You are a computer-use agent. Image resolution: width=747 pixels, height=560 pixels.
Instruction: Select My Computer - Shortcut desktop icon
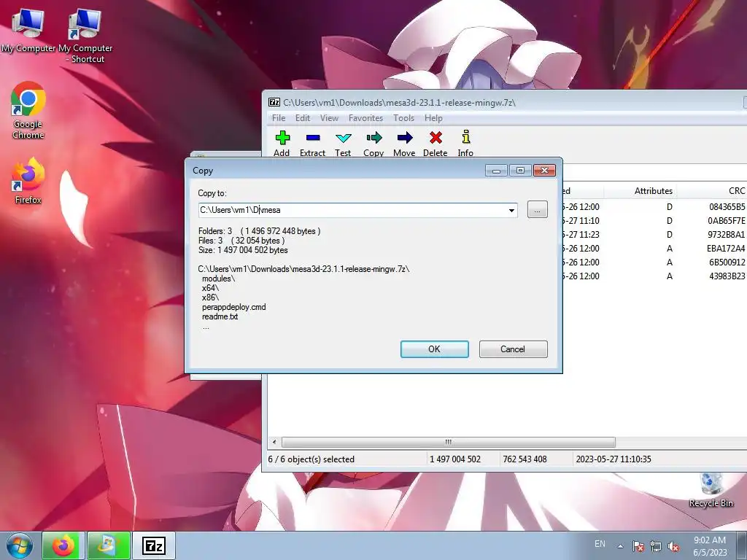click(x=85, y=36)
